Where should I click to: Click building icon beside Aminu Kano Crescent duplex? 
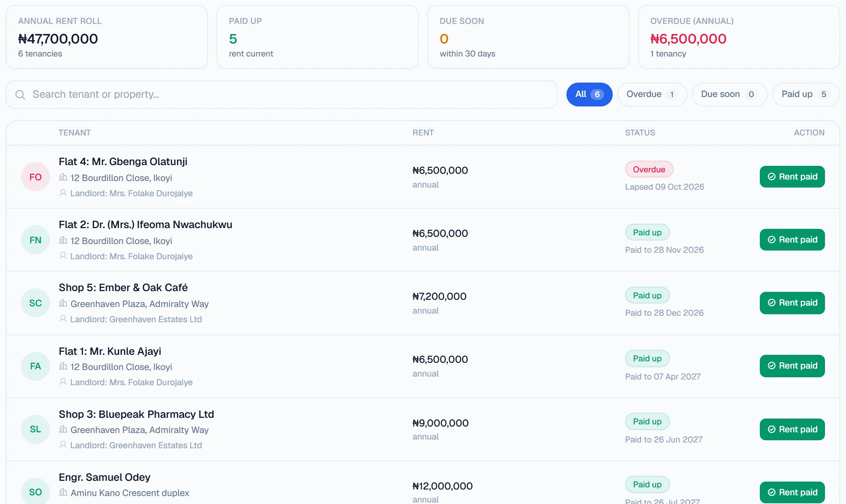tap(63, 492)
